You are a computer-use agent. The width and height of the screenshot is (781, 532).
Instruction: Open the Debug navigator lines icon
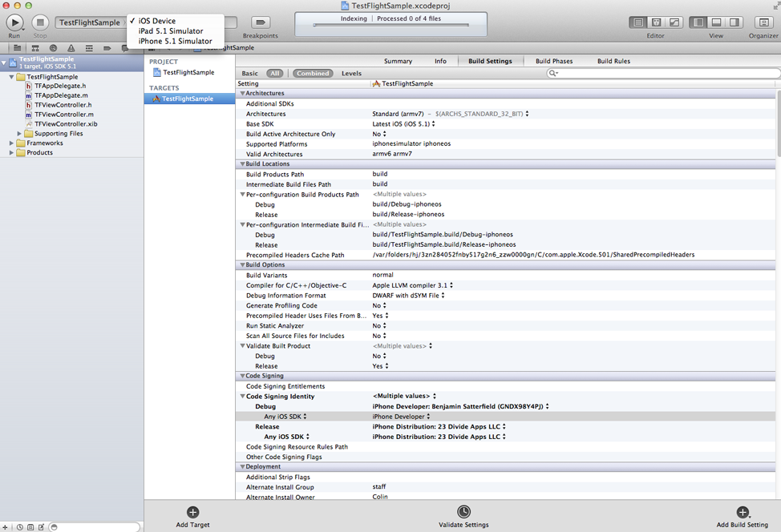[x=89, y=48]
